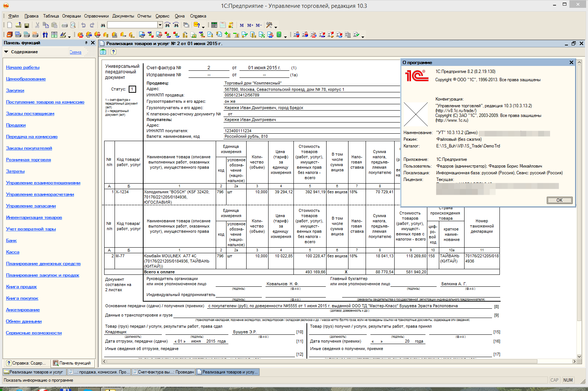Screen dimensions: 588x391
Task: Click the Схема link in the panel header
Action: pyautogui.click(x=75, y=52)
